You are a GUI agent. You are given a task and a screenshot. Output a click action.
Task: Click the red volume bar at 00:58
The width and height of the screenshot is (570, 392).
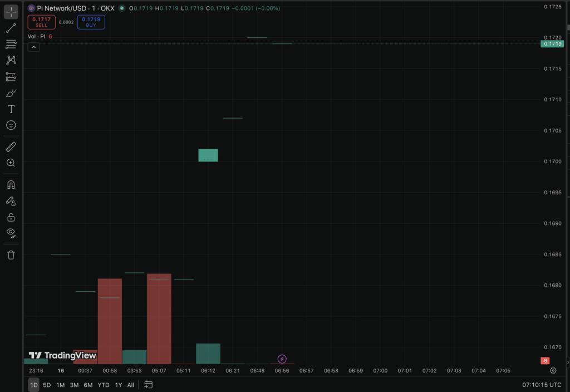point(110,321)
